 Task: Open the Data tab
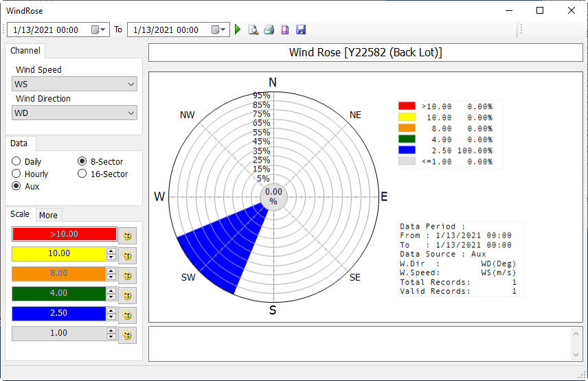tap(19, 143)
